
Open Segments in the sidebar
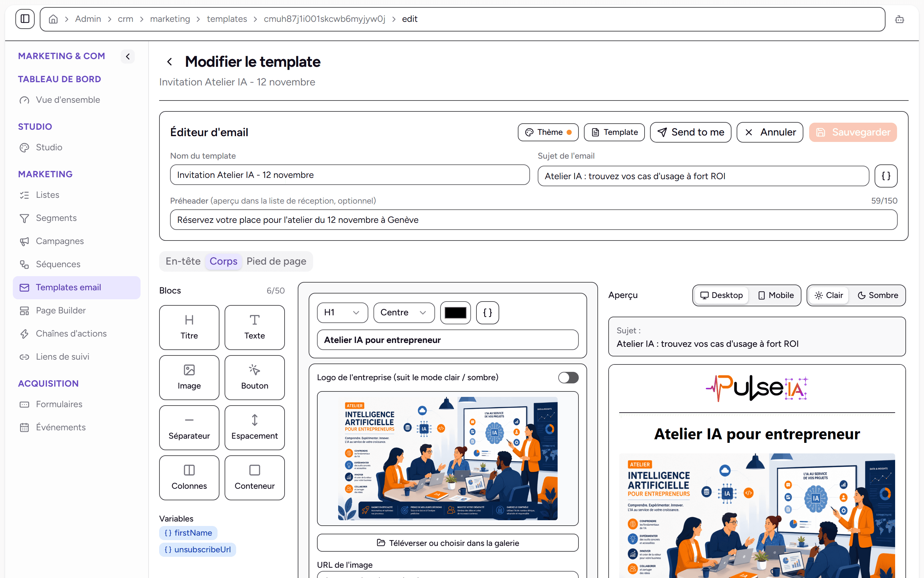click(x=76, y=218)
